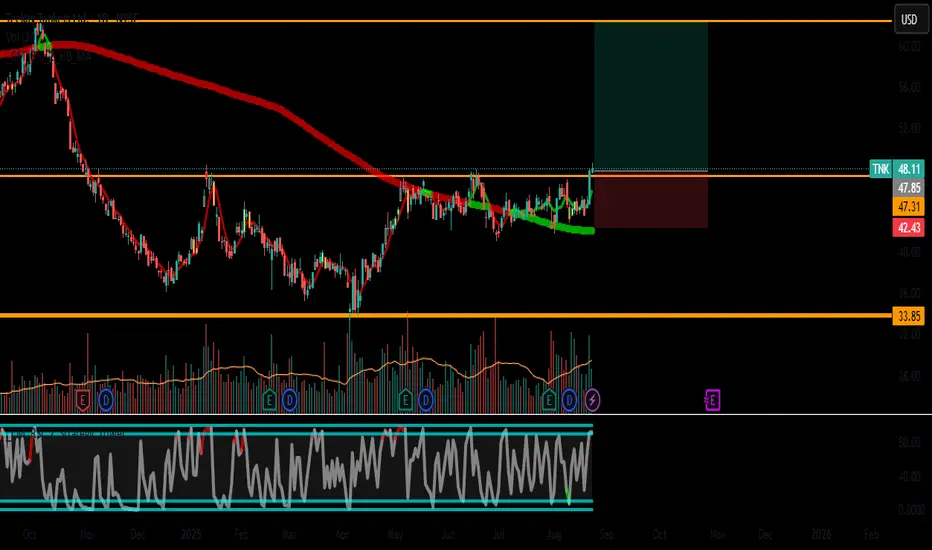The height and width of the screenshot is (550, 932).
Task: Open the green earnings E marker in August
Action: click(x=549, y=400)
